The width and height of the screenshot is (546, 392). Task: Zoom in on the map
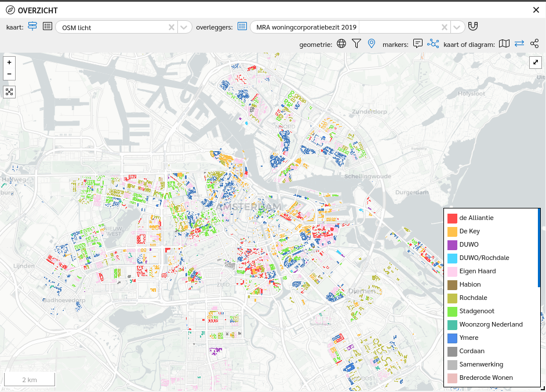[x=9, y=63]
